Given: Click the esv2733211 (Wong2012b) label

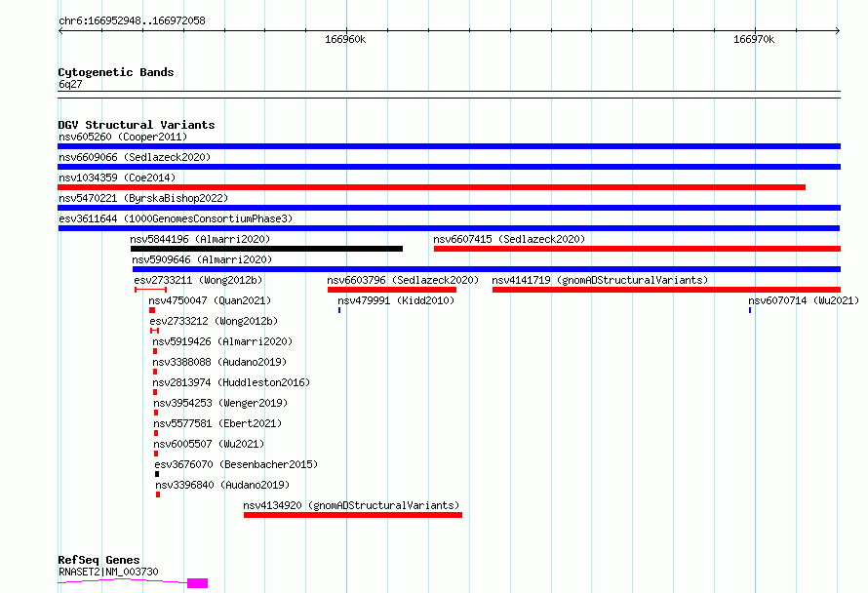Looking at the screenshot, I should click(198, 280).
